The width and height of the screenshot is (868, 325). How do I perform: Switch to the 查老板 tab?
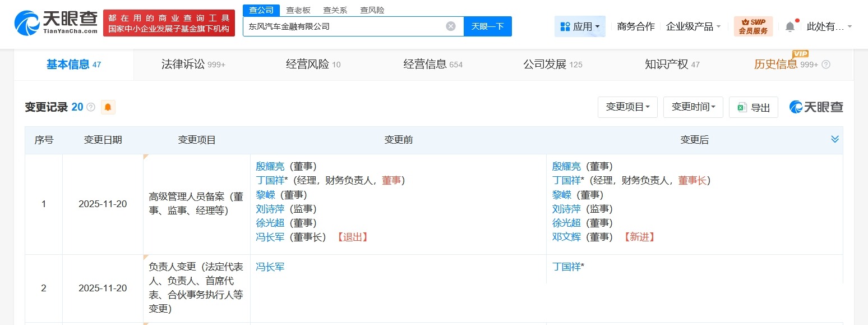[x=298, y=10]
